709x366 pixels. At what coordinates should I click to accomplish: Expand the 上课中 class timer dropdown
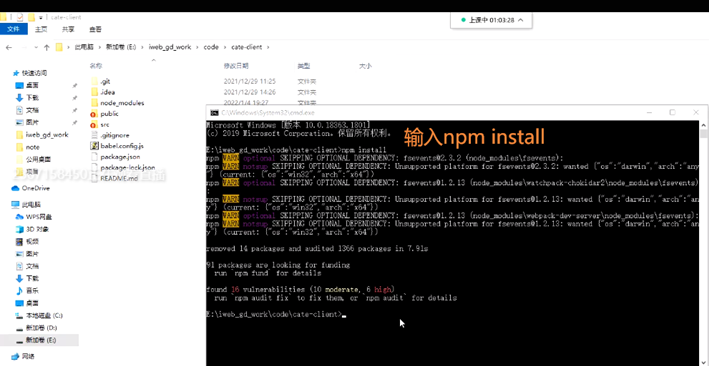point(520,20)
